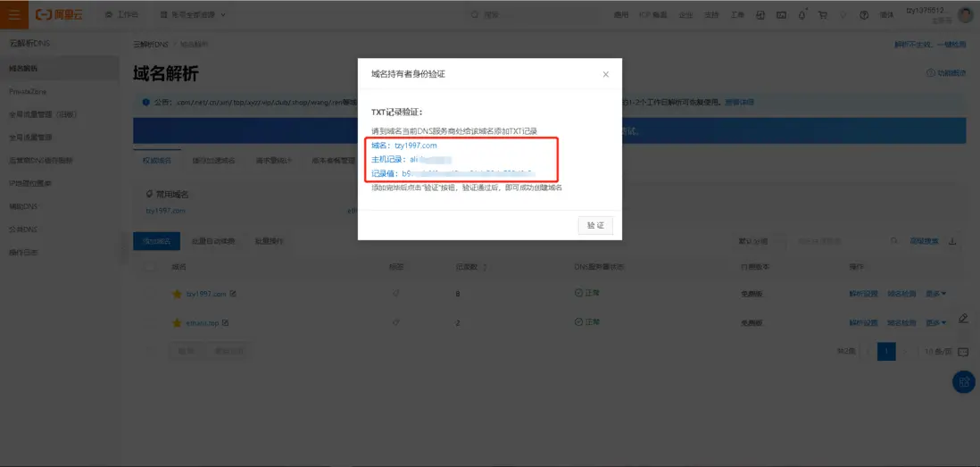The image size is (980, 467).
Task: Expand the account resource dropdown in header
Action: 193,14
